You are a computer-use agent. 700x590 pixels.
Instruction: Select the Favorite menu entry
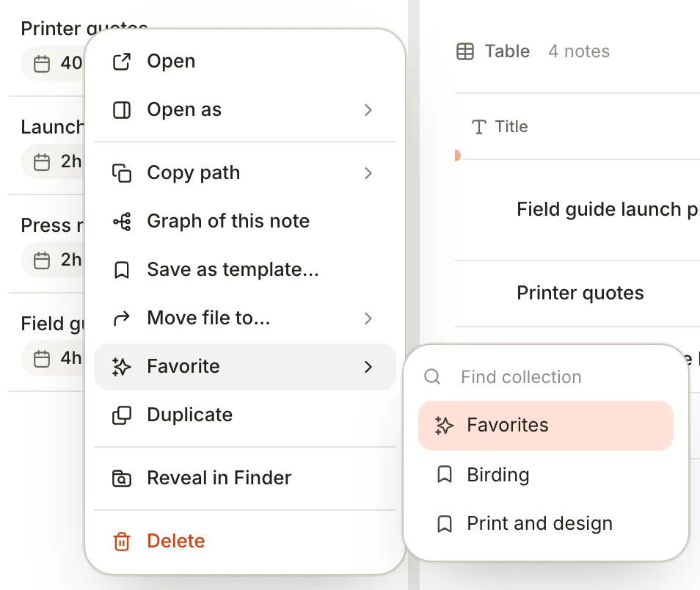[x=244, y=367]
